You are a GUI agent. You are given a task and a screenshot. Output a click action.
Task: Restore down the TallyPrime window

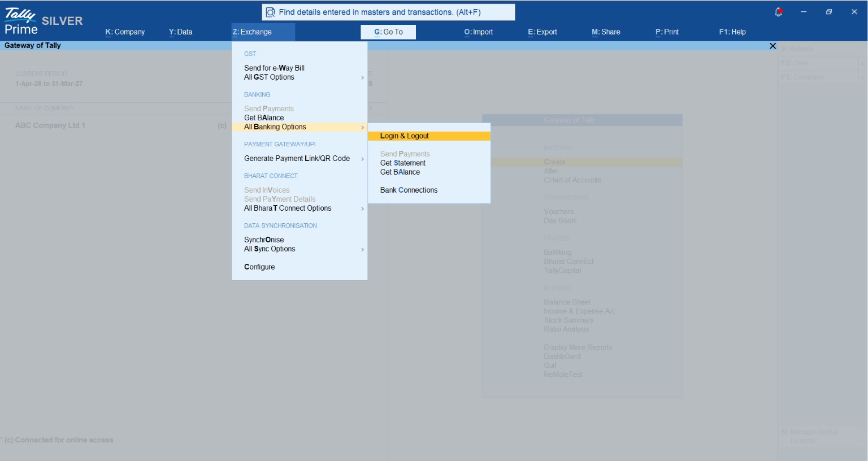[x=829, y=12]
